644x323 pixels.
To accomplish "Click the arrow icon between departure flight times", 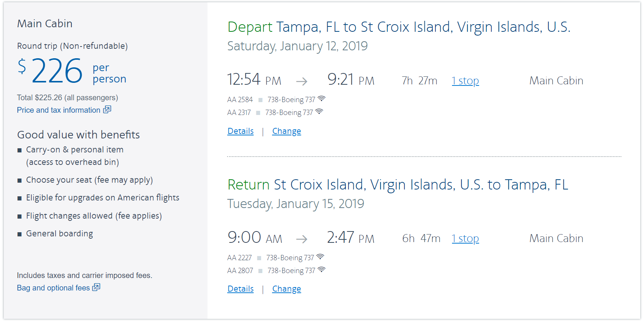I will [302, 81].
